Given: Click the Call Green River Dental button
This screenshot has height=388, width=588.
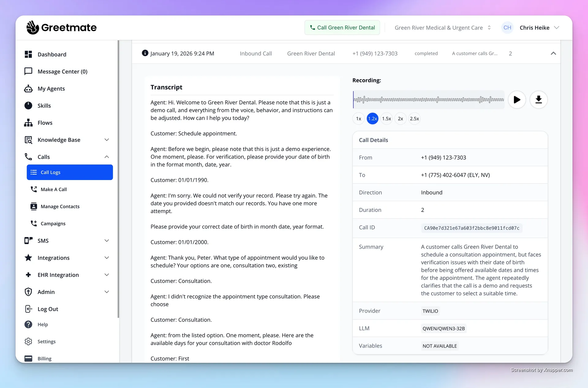Looking at the screenshot, I should [x=342, y=27].
